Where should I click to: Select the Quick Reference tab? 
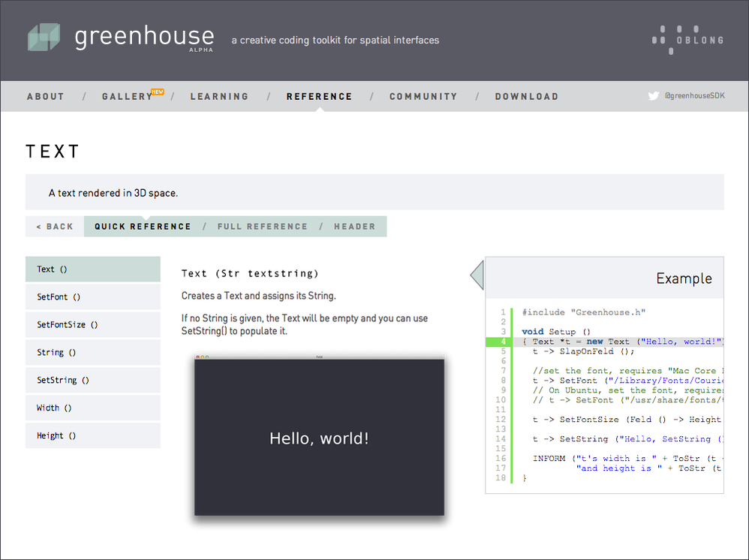pyautogui.click(x=143, y=227)
